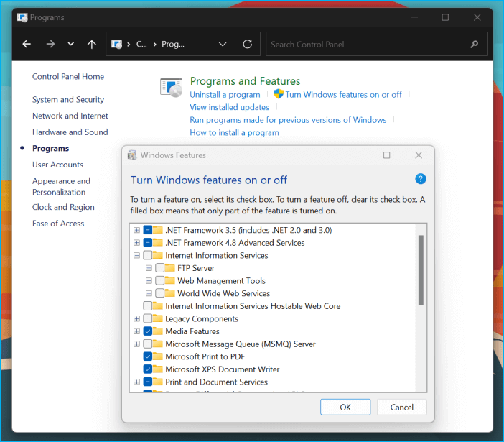504x442 pixels.
Task: Click the shield icon beside Windows features
Action: click(279, 94)
